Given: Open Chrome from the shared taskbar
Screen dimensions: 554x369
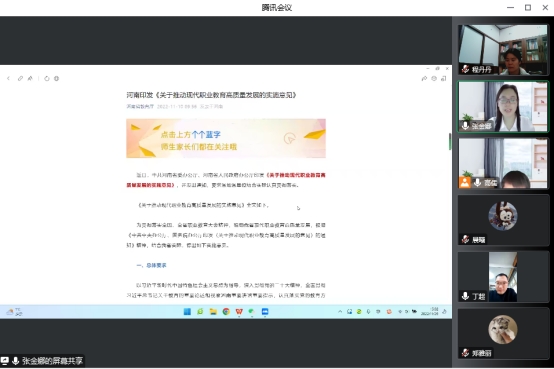Looking at the screenshot, I should pyautogui.click(x=226, y=311).
